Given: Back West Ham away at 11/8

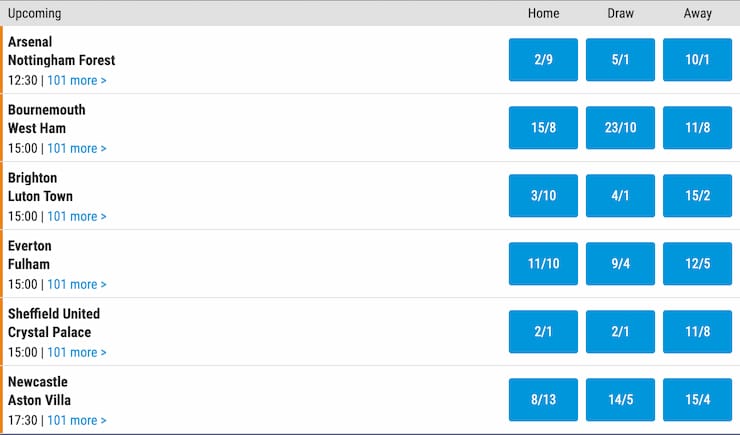Looking at the screenshot, I should coord(697,128).
